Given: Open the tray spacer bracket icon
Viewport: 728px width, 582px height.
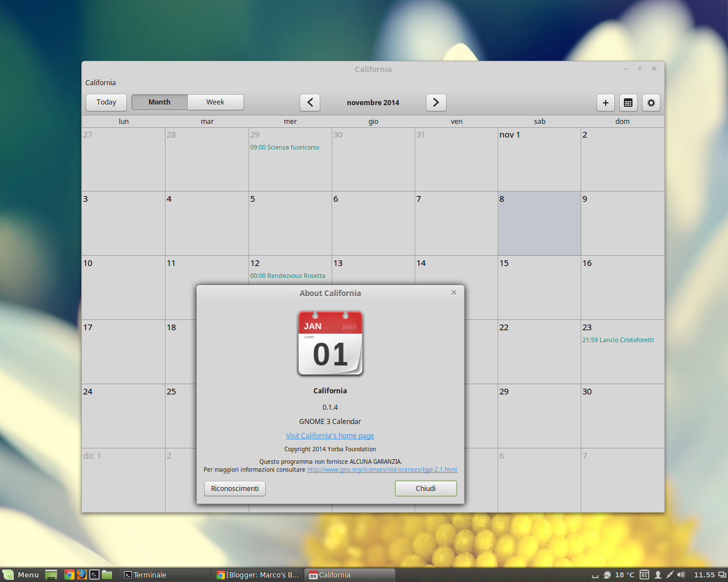Looking at the screenshot, I should click(x=595, y=576).
